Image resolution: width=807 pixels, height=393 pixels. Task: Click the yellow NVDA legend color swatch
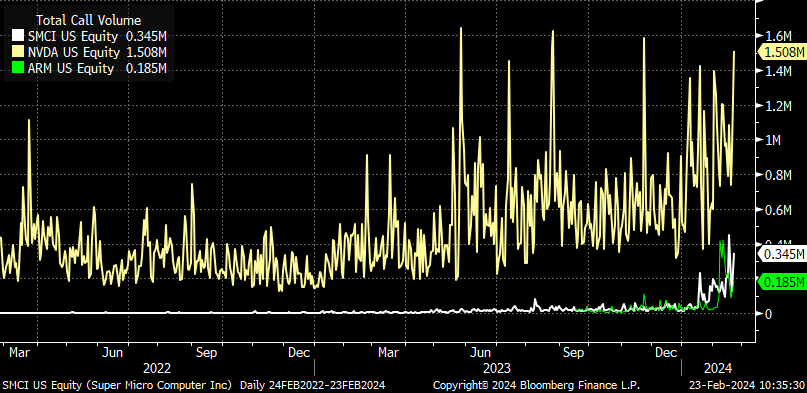[18, 52]
